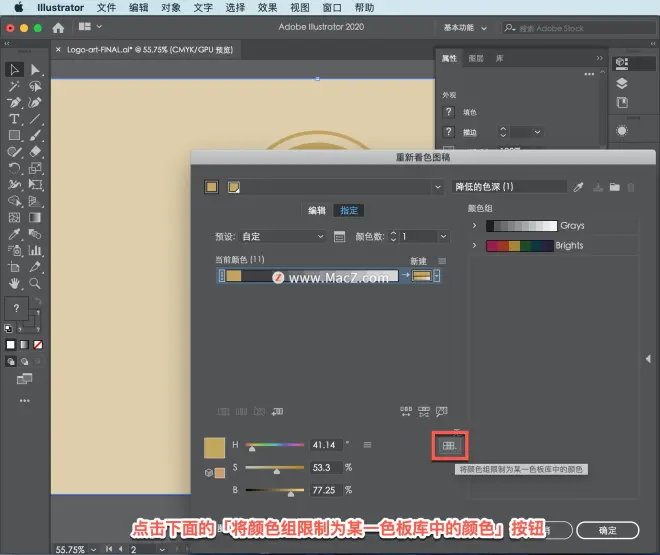Open the color reduction options icon beside preset
660x555 pixels.
click(x=339, y=237)
